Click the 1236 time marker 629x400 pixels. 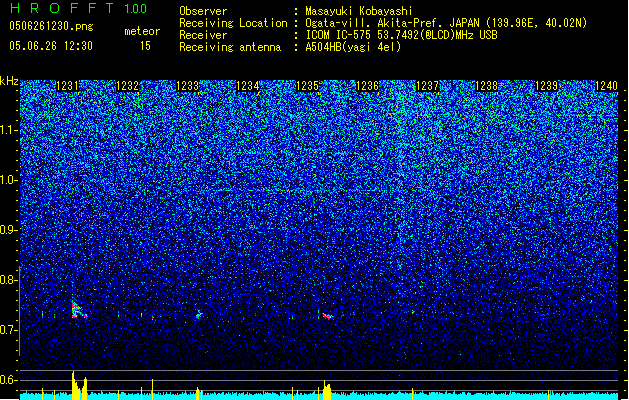point(367,86)
